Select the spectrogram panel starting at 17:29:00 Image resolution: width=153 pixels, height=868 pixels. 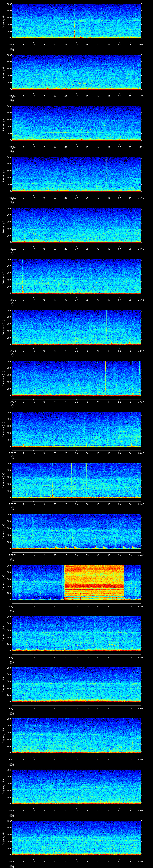(76, 21)
